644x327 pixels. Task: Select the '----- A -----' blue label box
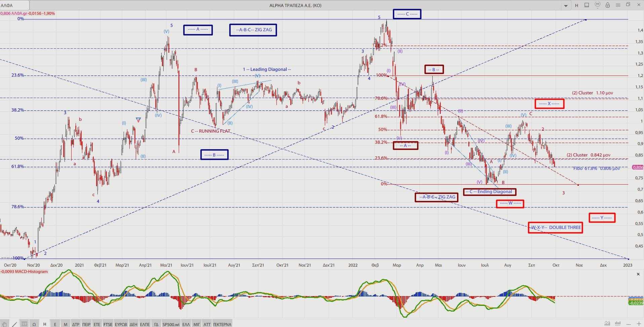[x=198, y=30]
